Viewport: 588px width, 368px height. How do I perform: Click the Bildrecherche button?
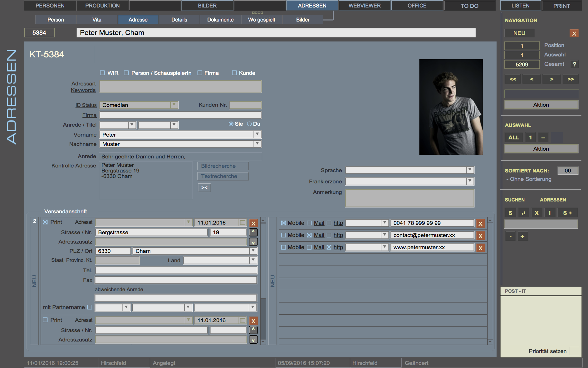click(x=223, y=166)
